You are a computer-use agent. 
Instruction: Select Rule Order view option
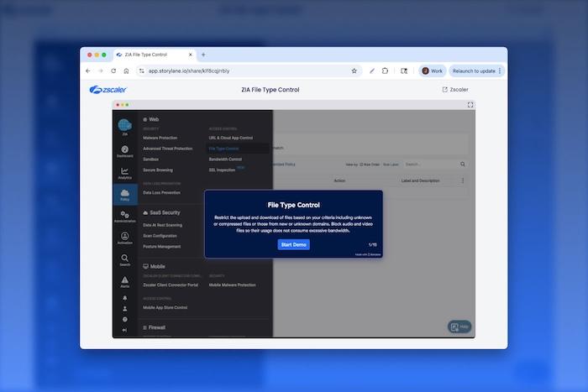[370, 165]
